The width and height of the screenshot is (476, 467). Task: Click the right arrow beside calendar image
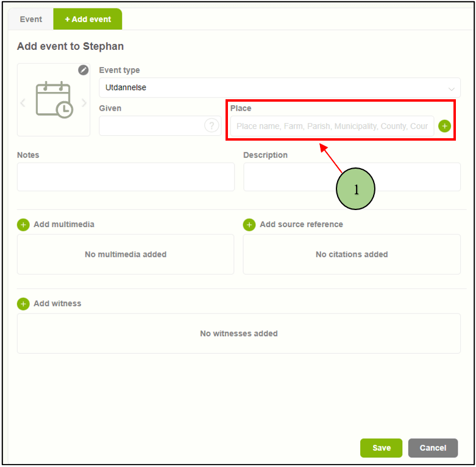(x=85, y=102)
